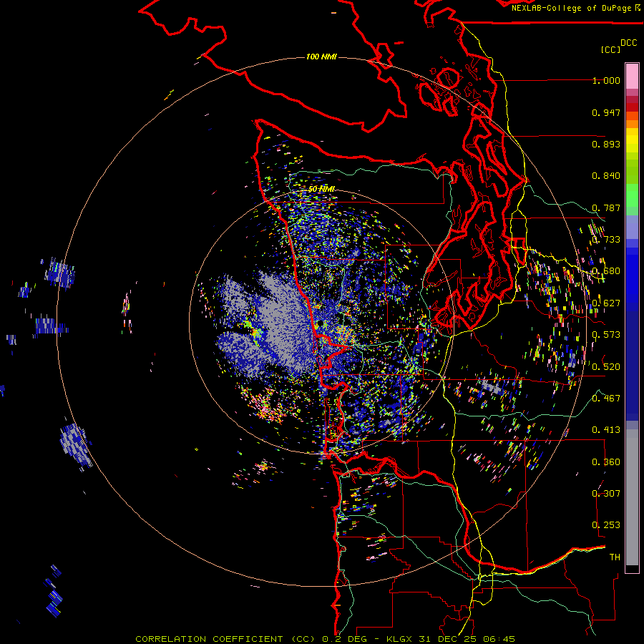Click the 0.573 scale value
The image size is (644, 644).
(x=606, y=335)
